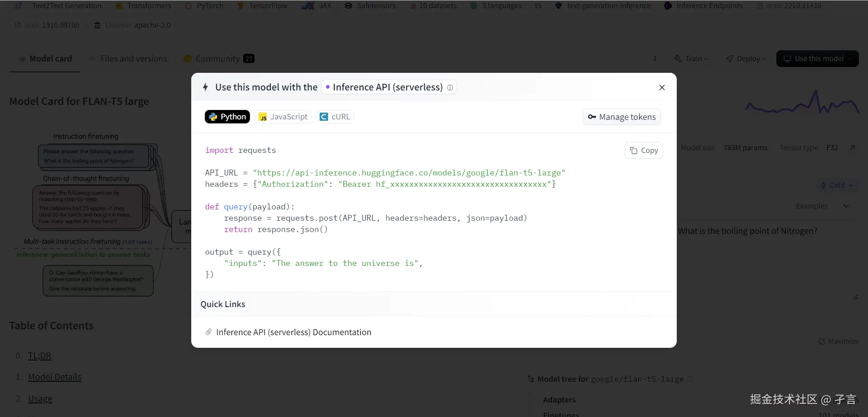Switch to the JavaScript code tab

283,117
